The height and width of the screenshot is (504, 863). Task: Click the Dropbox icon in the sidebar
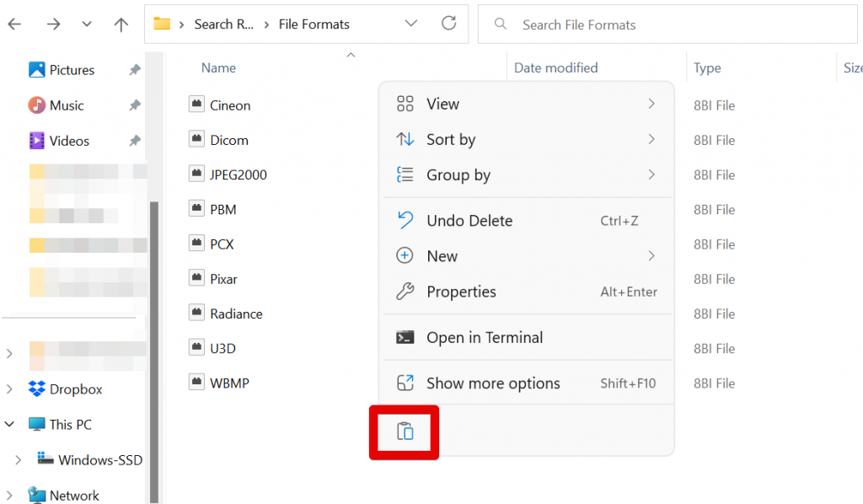tap(37, 389)
